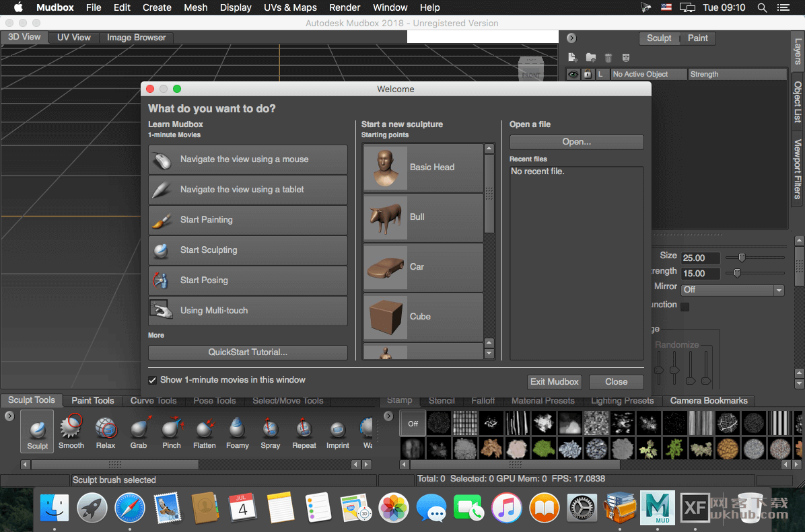Collapse the right panel with arrow button

point(571,38)
